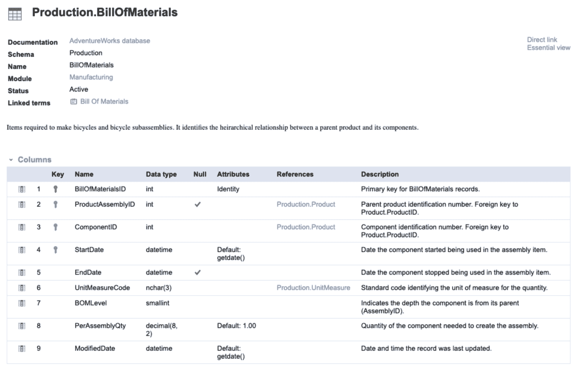Click the Production schema value
The image size is (588, 372).
click(x=86, y=53)
